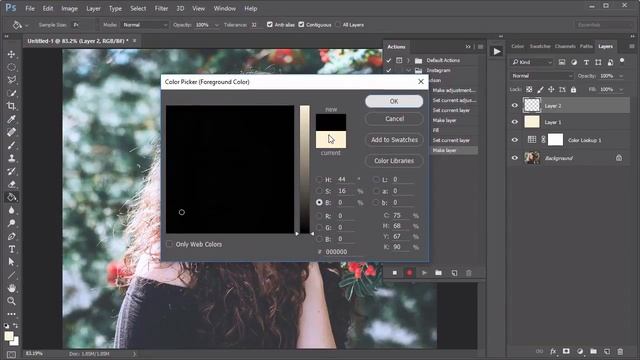Click the foreground color swatch in toolbar
Image resolution: width=640 pixels, height=360 pixels.
pos(9,336)
